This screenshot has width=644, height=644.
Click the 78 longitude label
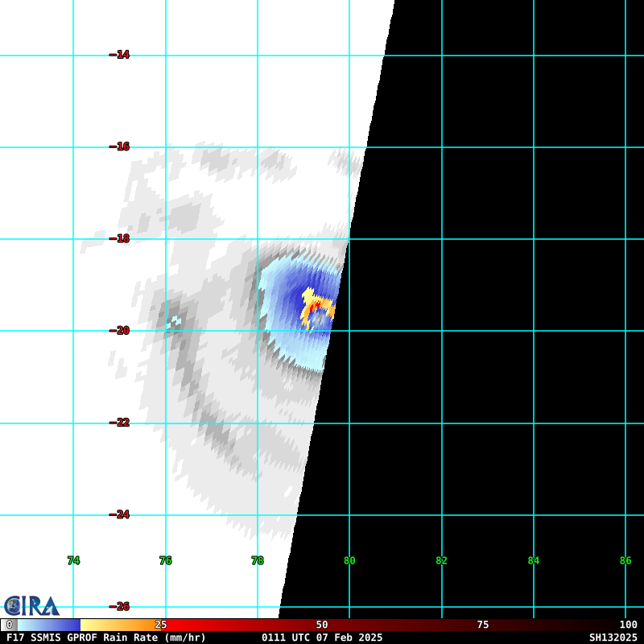tap(258, 560)
